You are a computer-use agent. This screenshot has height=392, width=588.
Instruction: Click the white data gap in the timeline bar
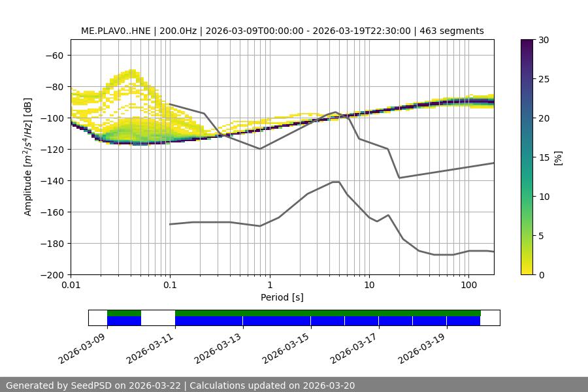pos(158,318)
